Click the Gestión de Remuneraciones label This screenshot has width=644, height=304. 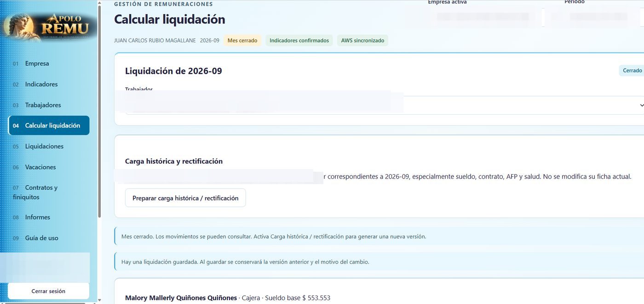[x=163, y=4]
